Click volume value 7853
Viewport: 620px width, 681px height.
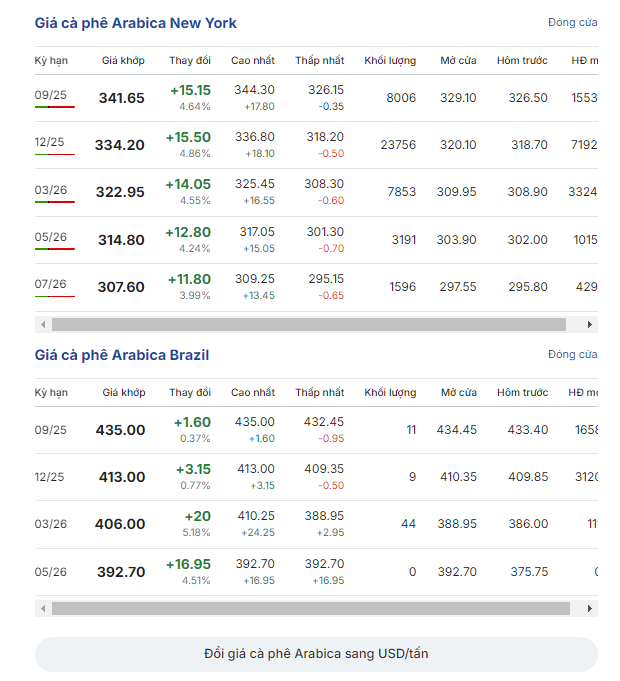(x=402, y=192)
